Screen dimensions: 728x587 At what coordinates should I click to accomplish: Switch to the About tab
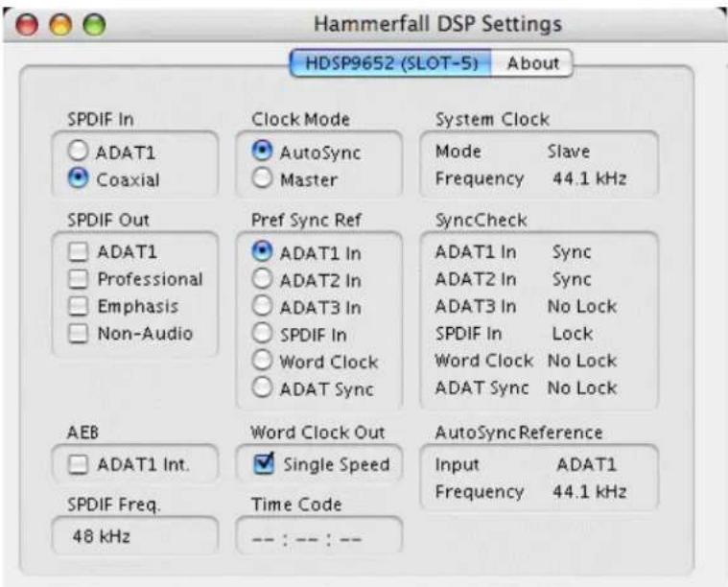(x=532, y=63)
